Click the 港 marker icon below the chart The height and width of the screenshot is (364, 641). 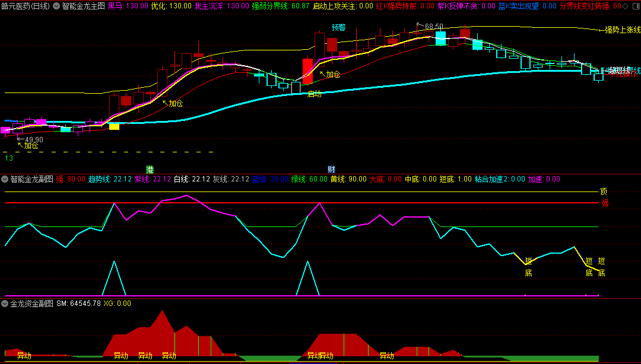click(150, 169)
